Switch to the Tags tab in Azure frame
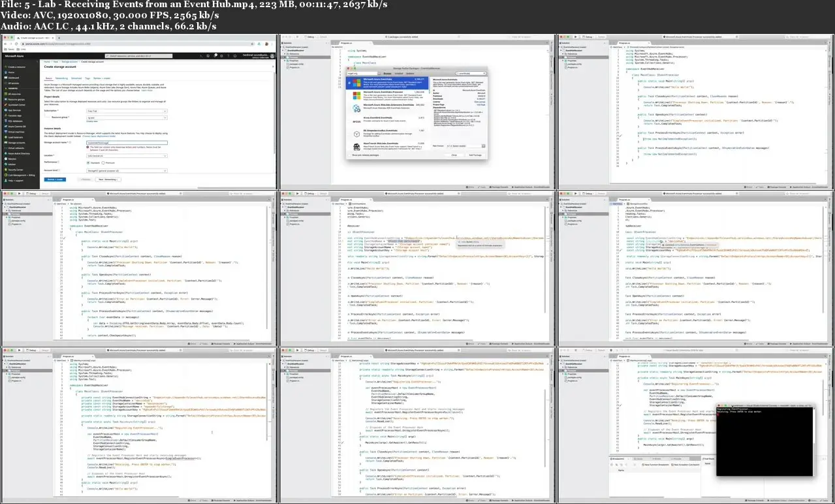 87,78
